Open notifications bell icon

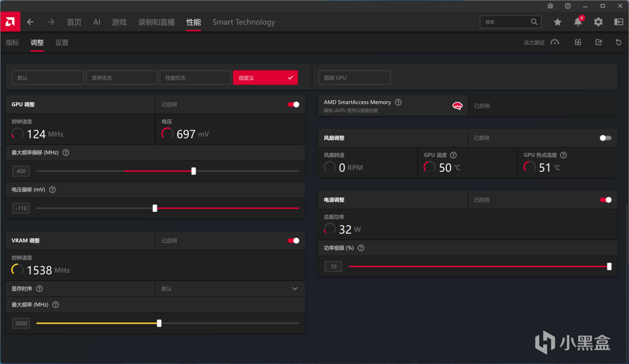click(x=578, y=22)
